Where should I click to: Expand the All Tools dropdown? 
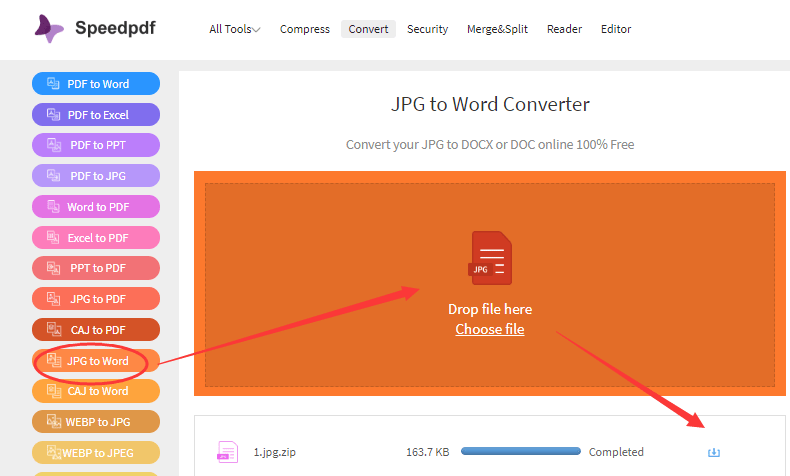(235, 29)
